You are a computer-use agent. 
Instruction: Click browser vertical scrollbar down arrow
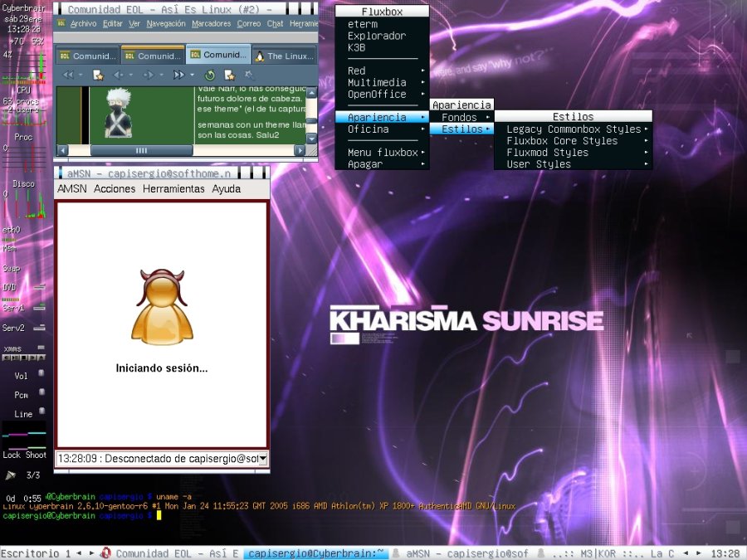pyautogui.click(x=311, y=138)
